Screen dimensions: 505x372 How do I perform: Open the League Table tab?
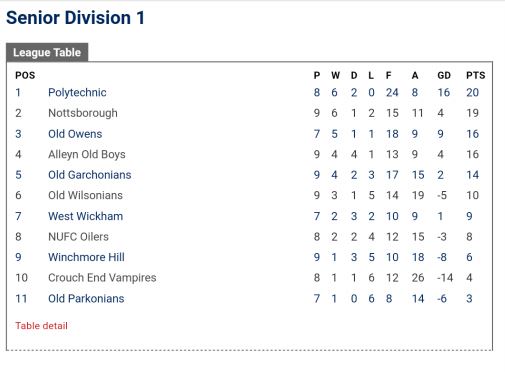(47, 52)
